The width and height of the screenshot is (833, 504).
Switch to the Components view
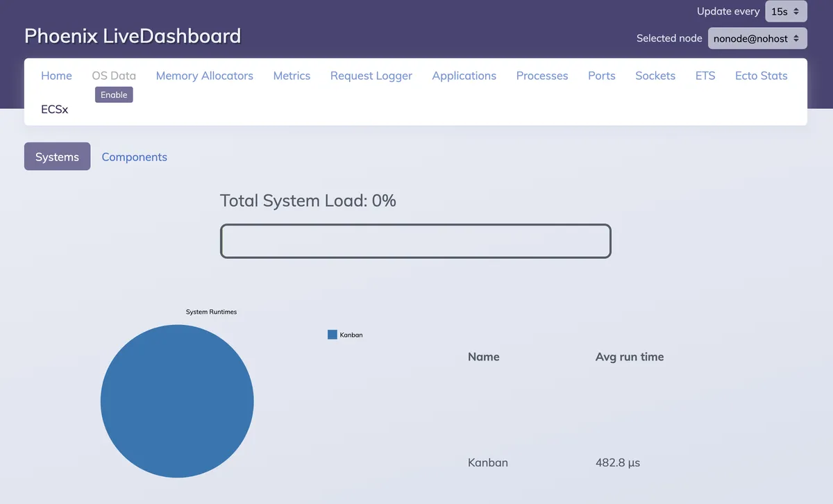point(134,157)
